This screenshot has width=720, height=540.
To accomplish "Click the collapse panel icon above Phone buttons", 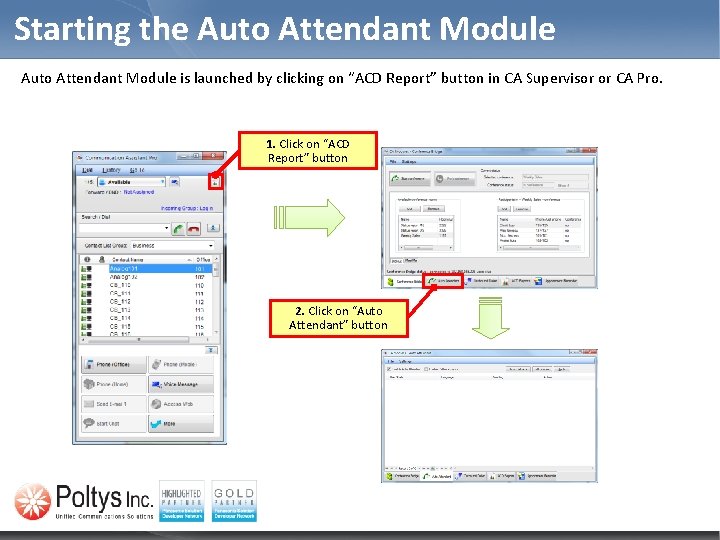I will coord(211,350).
